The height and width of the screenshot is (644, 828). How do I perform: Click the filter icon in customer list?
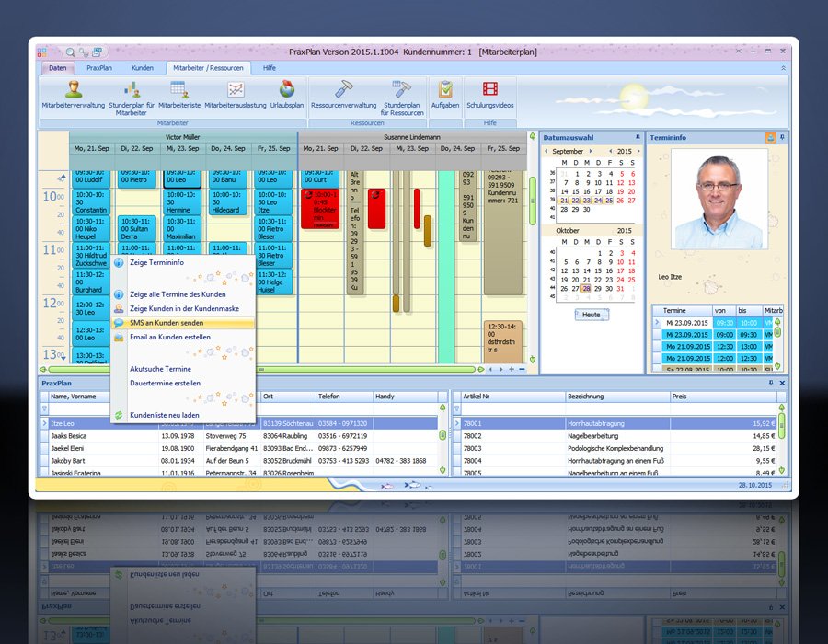coord(44,408)
